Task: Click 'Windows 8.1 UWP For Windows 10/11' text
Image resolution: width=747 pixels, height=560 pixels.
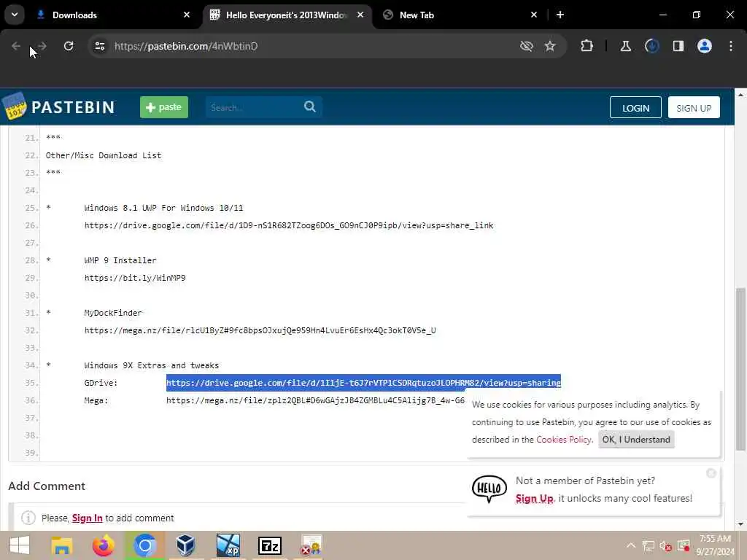Action: [x=163, y=208]
